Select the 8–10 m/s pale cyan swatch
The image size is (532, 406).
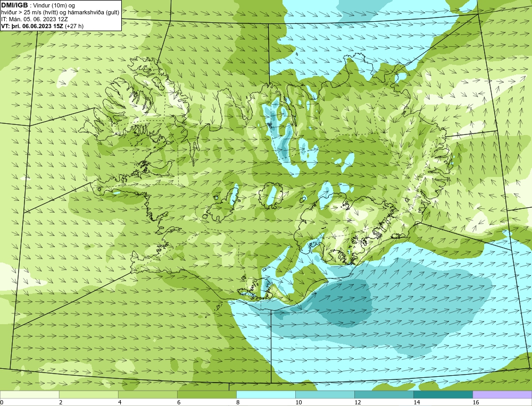(x=265, y=394)
